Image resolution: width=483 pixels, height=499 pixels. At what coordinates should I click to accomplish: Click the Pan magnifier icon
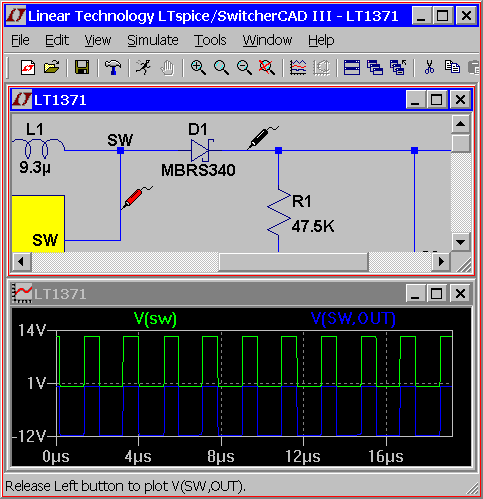[x=221, y=68]
